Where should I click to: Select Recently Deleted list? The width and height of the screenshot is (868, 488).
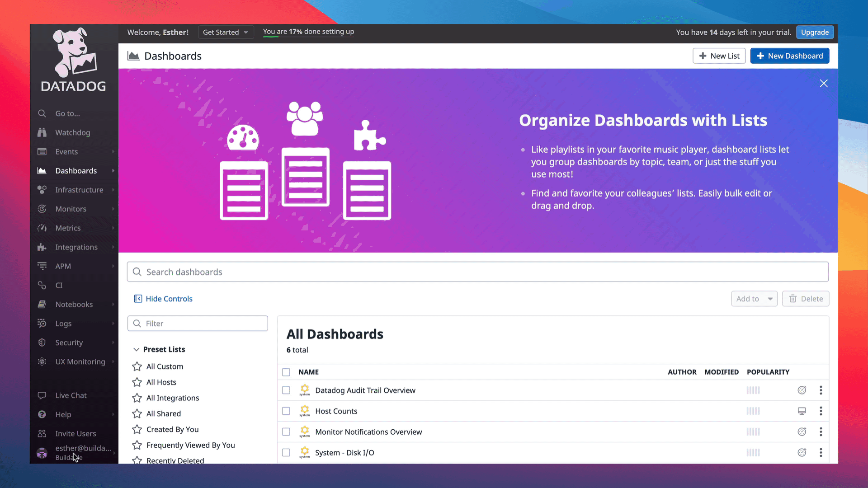(175, 460)
